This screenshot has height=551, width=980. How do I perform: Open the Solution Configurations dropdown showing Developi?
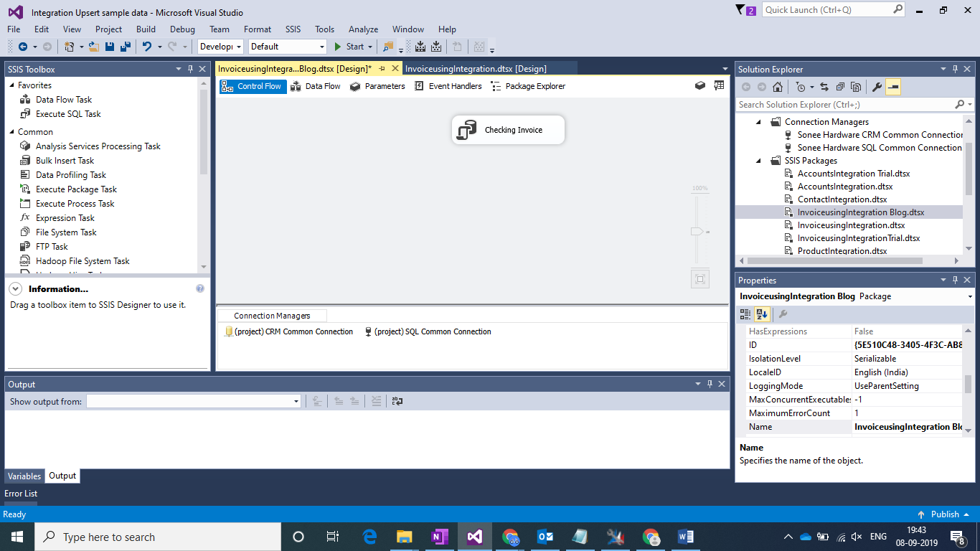[221, 47]
